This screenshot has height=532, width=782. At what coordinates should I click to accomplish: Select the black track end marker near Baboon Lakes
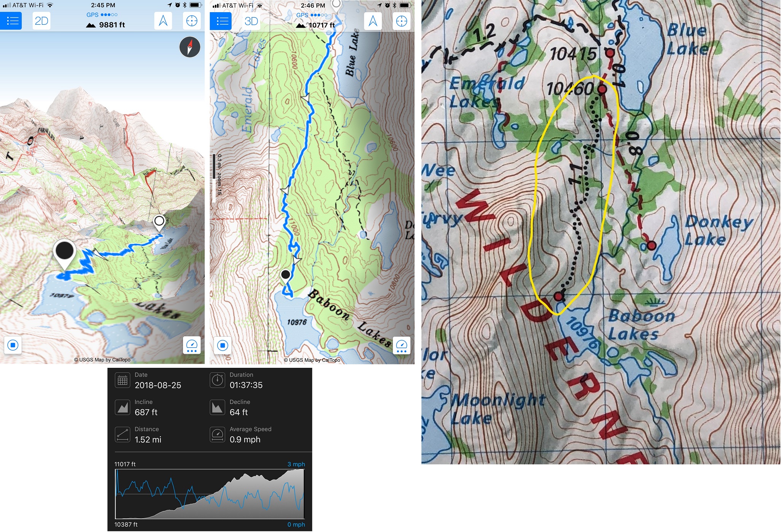285,276
